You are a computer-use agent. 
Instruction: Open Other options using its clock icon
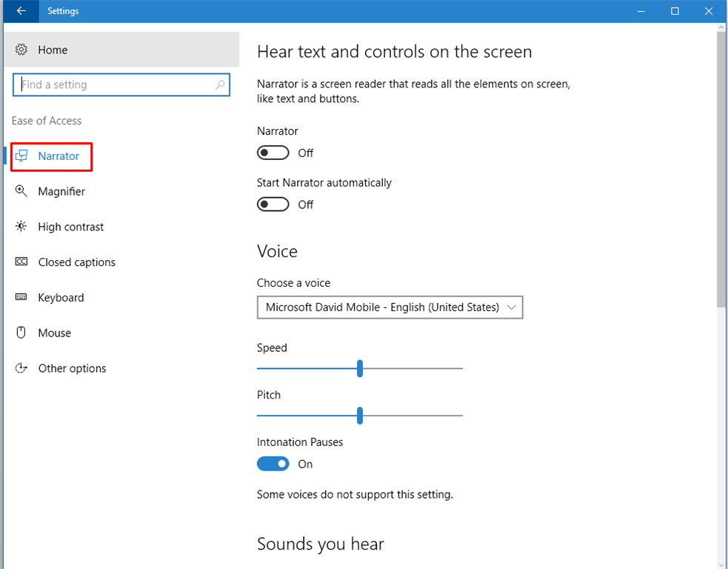coord(21,368)
